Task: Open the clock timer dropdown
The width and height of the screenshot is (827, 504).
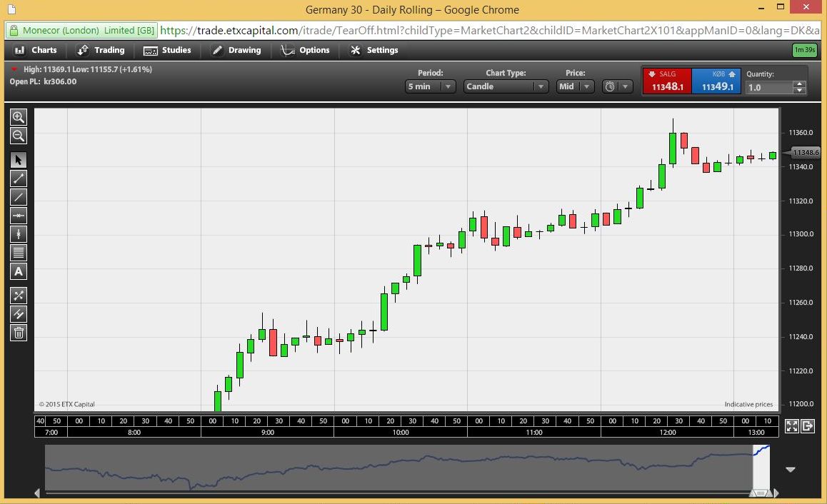Action: pyautogui.click(x=617, y=86)
